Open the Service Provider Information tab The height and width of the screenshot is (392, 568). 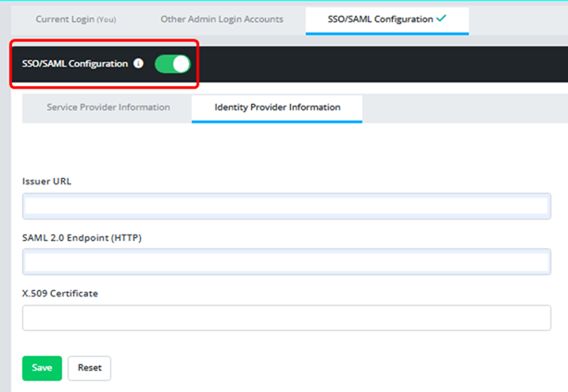pyautogui.click(x=108, y=107)
